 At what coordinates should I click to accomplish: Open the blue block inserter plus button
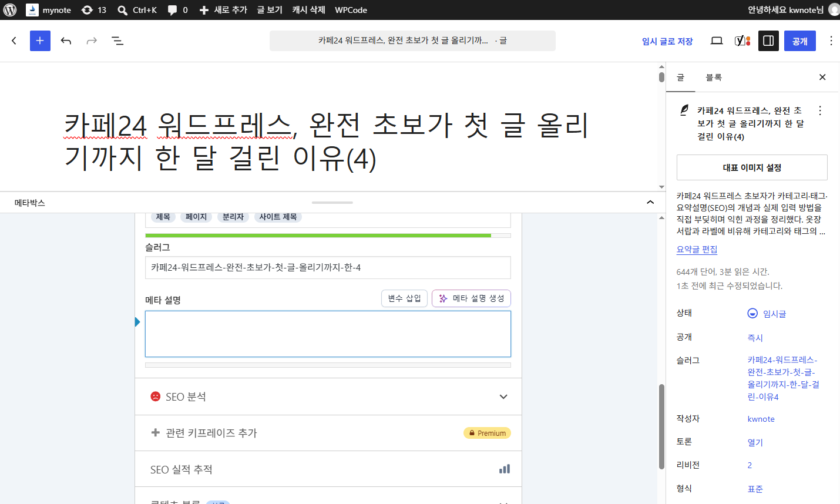coord(40,41)
